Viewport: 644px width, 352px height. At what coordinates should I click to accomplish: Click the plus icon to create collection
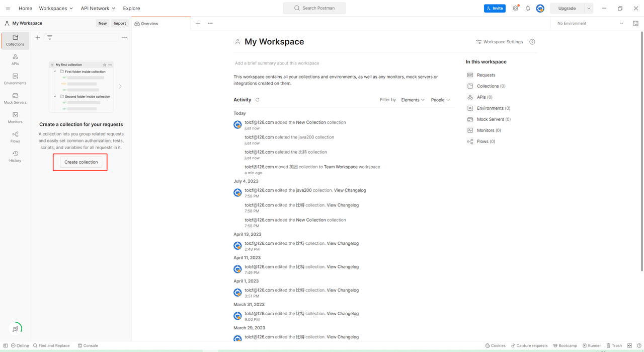[x=38, y=37]
